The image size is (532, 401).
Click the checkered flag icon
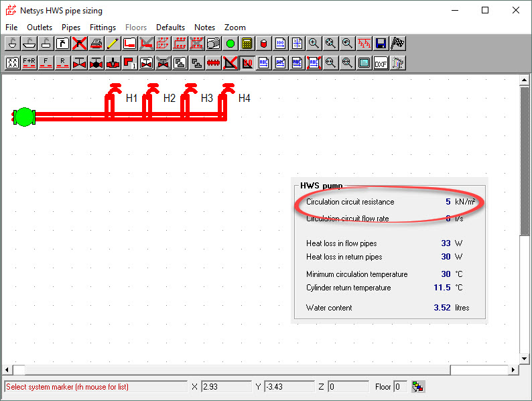(397, 44)
